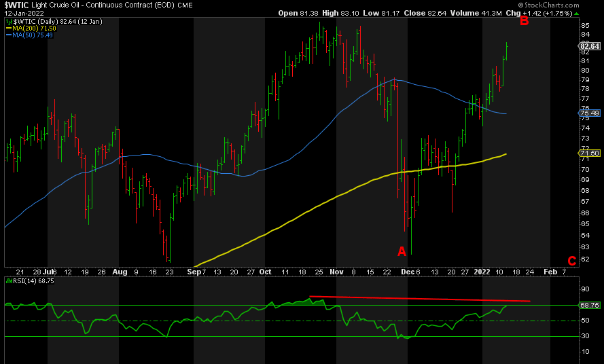Image resolution: width=604 pixels, height=364 pixels.
Task: Click the 30 level label on the RSI axis
Action: pos(585,336)
